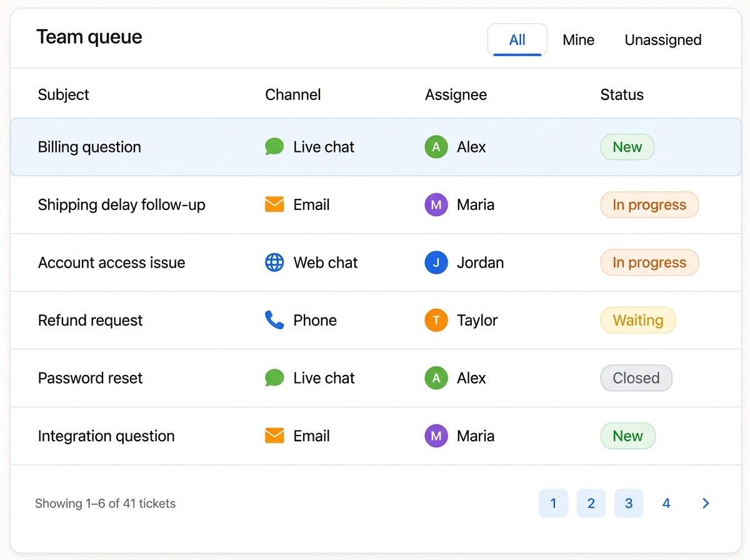Click Email label in Shipping delay follow-up row

(311, 204)
